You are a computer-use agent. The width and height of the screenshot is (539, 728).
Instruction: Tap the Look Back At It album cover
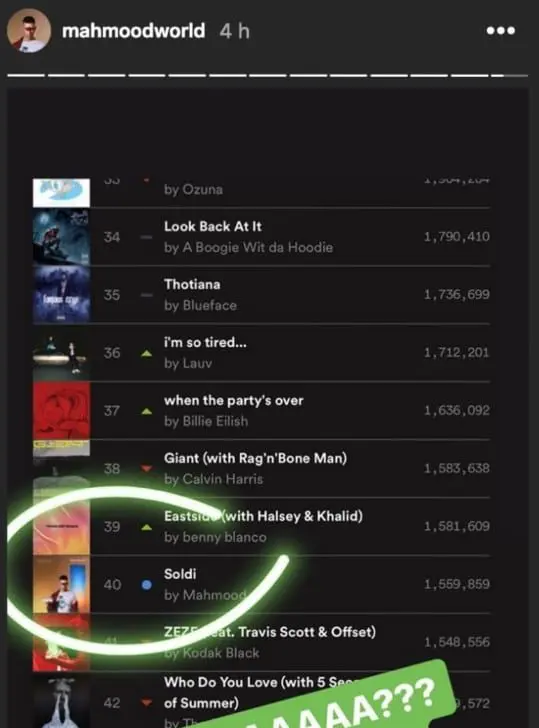tap(61, 237)
